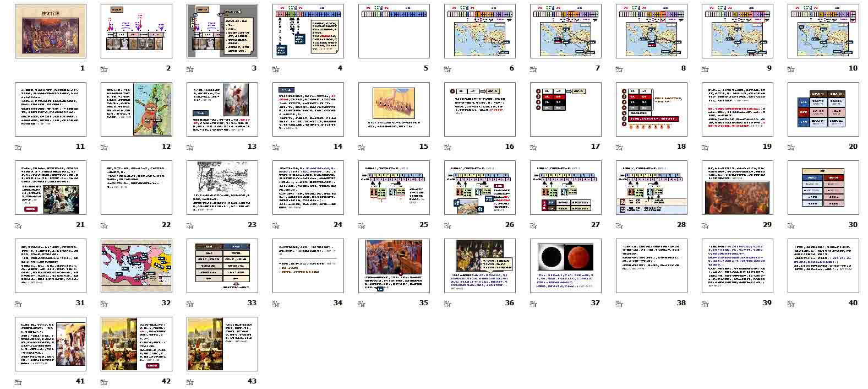Play animation icon below slide 32
This screenshot has width=868, height=389.
[104, 304]
